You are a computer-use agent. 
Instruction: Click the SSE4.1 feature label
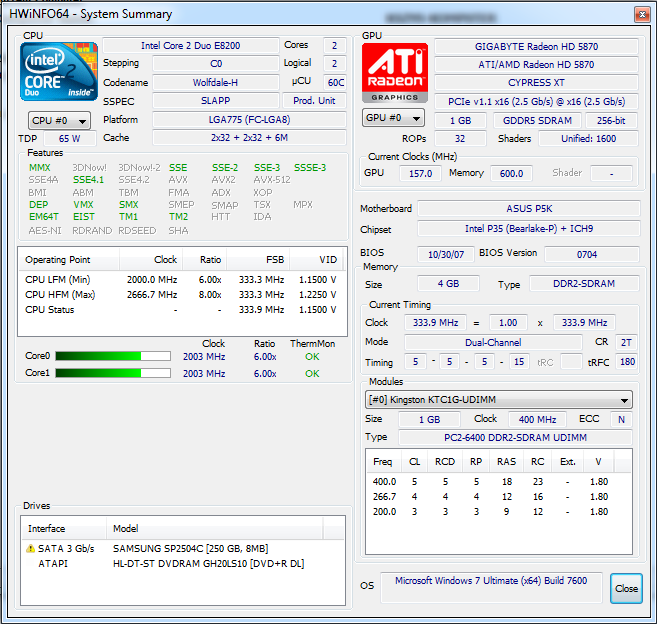coord(88,180)
